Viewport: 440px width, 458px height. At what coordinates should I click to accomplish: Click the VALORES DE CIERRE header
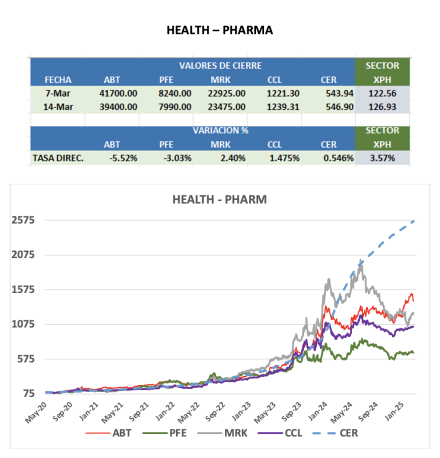tap(220, 66)
